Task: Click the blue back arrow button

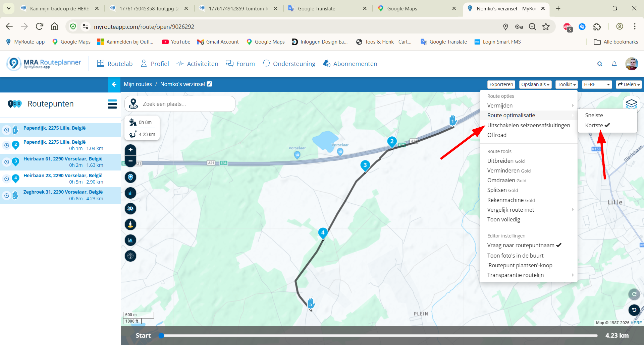Action: [x=114, y=84]
